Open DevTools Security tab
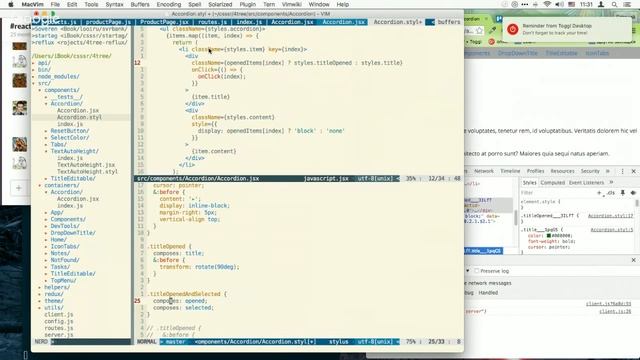The image size is (640, 360). point(590,171)
